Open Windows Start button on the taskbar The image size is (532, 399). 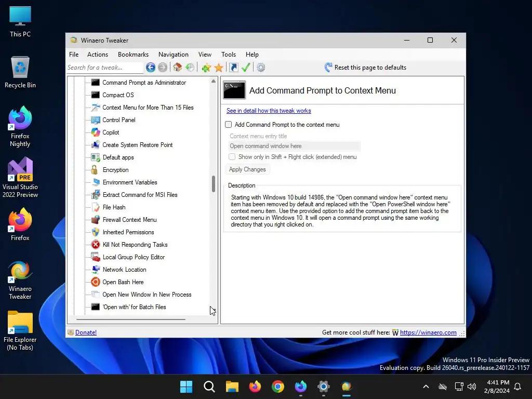click(x=187, y=387)
